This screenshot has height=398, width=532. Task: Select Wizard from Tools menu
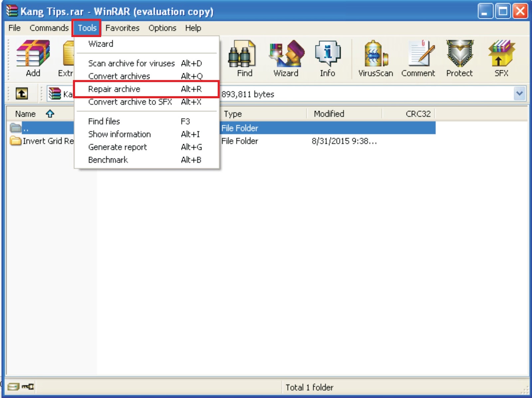[x=147, y=44]
